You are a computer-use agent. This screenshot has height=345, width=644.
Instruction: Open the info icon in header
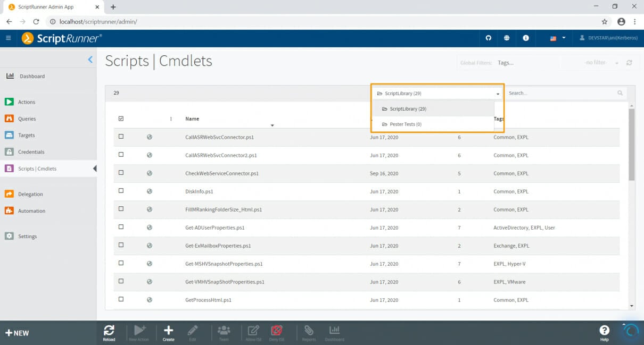pos(526,38)
